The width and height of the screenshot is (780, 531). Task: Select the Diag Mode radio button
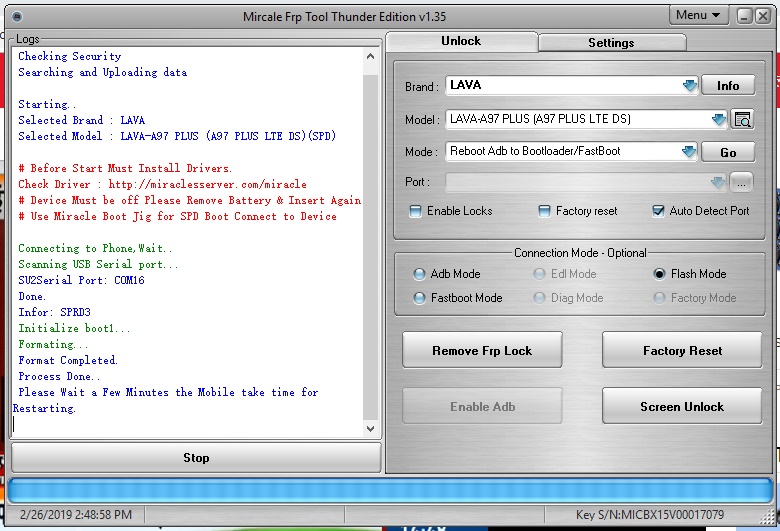tap(539, 298)
